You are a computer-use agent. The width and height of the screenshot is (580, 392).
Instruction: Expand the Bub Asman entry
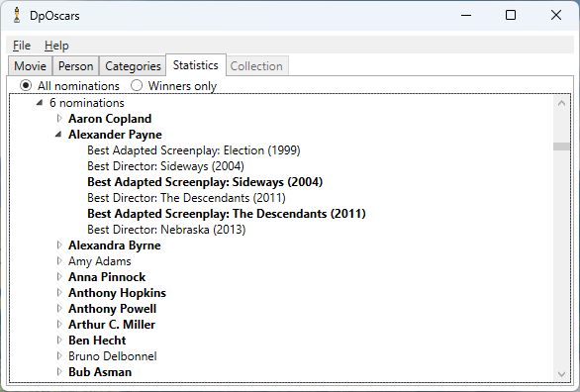[x=59, y=371]
